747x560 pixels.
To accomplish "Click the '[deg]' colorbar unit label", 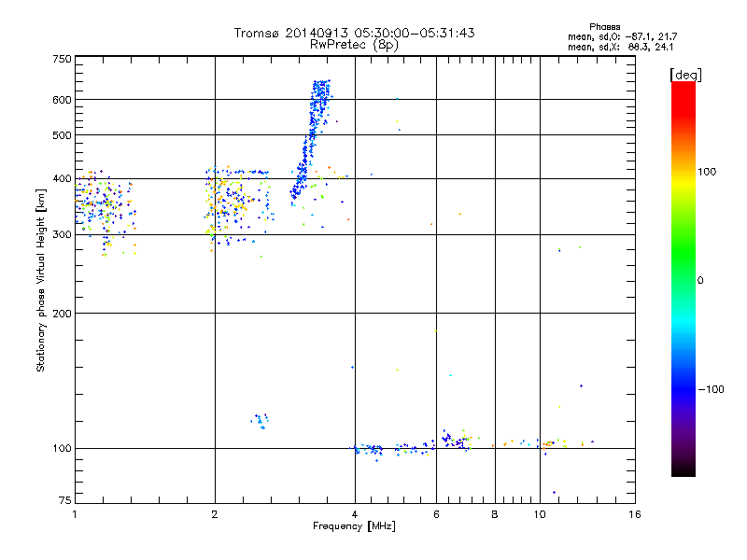I will [685, 75].
